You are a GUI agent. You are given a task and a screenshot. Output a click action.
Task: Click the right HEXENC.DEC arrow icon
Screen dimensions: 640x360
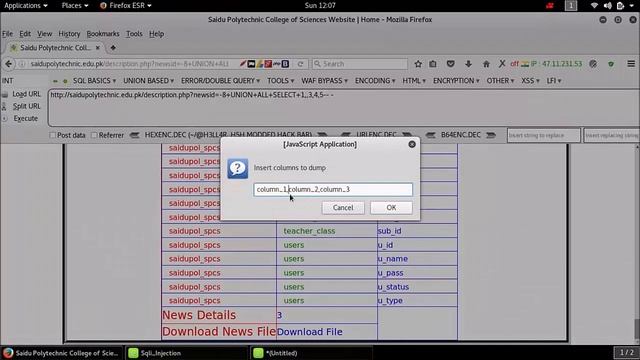[322, 135]
